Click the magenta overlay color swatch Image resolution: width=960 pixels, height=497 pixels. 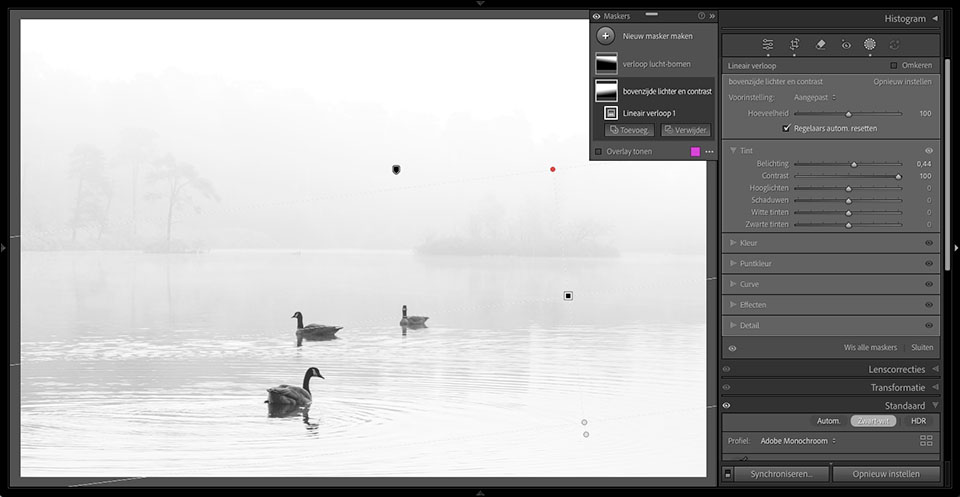point(695,152)
